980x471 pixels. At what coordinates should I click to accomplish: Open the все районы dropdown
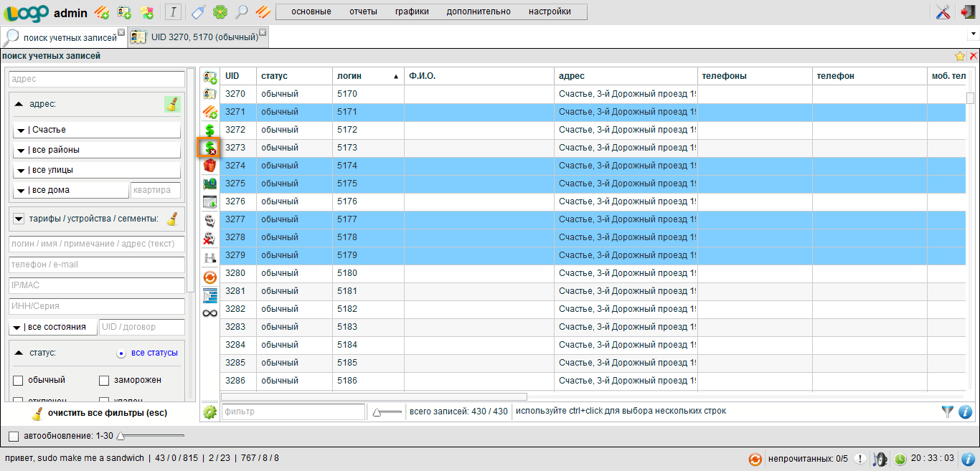click(96, 150)
